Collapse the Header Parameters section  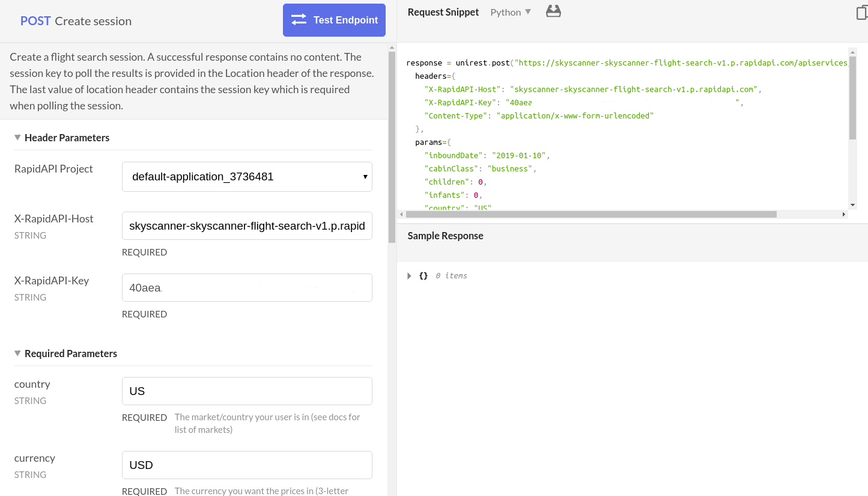coord(17,138)
